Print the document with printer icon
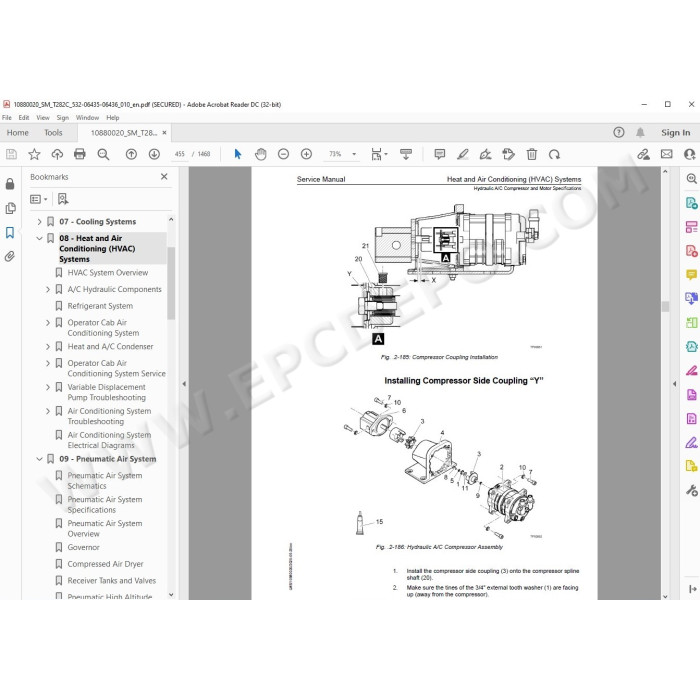Viewport: 700px width, 700px height. click(x=79, y=154)
